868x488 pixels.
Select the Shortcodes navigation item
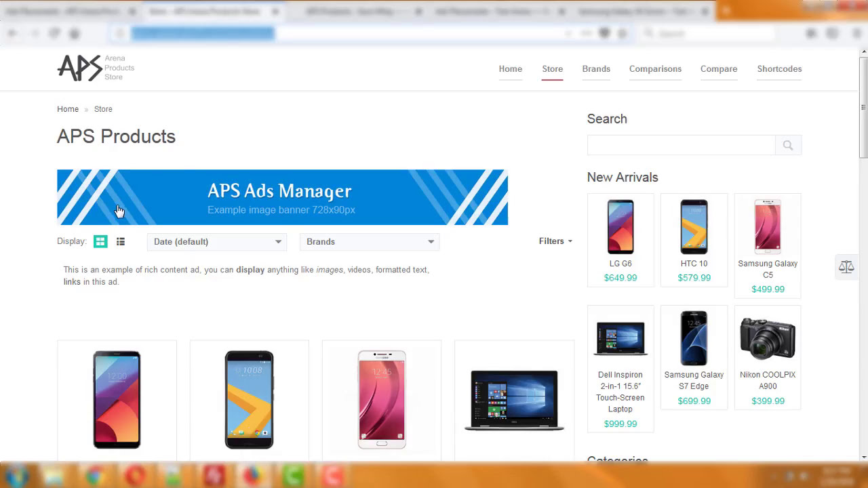point(779,69)
